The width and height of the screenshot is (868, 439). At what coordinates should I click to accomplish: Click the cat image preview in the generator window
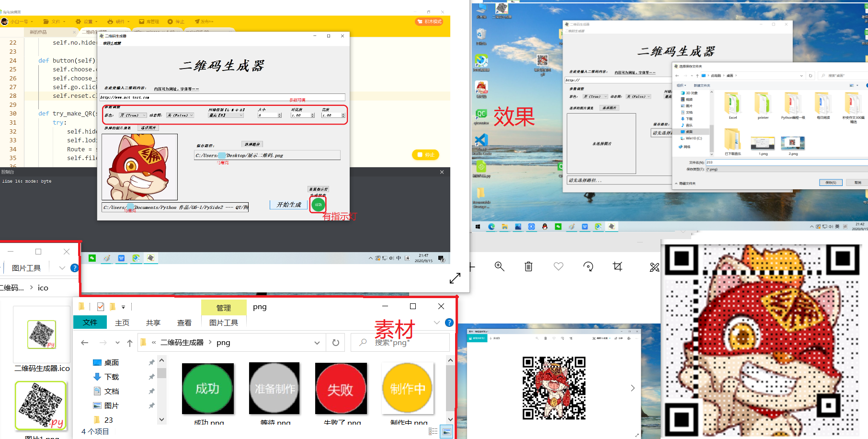click(x=139, y=167)
